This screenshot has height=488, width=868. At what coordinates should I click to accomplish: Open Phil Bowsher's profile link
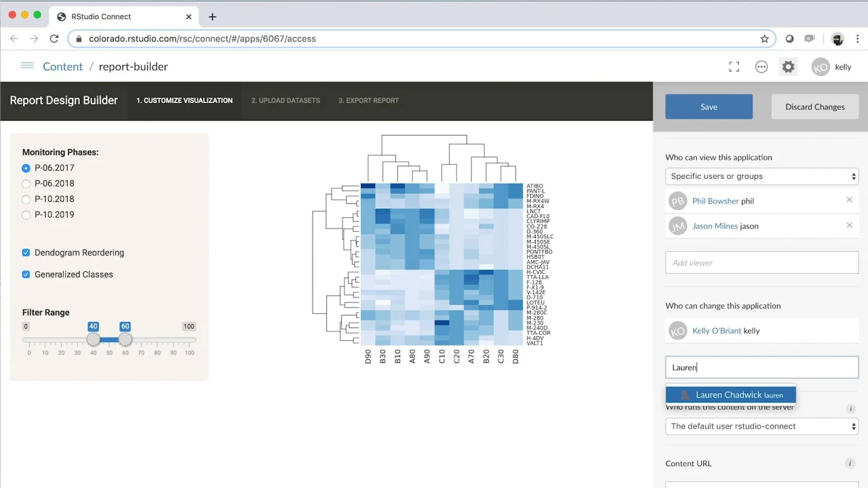[715, 201]
